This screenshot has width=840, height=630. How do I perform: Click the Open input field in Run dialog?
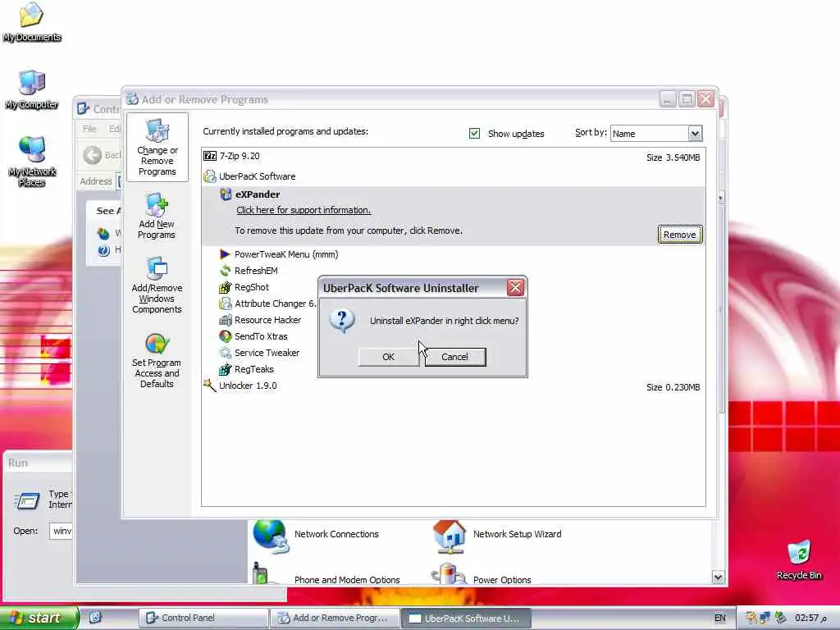(61, 531)
